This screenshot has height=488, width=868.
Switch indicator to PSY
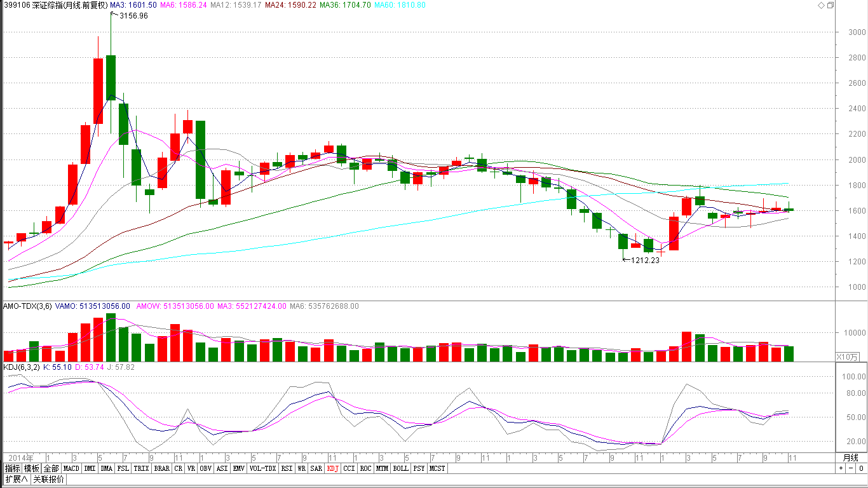(419, 468)
